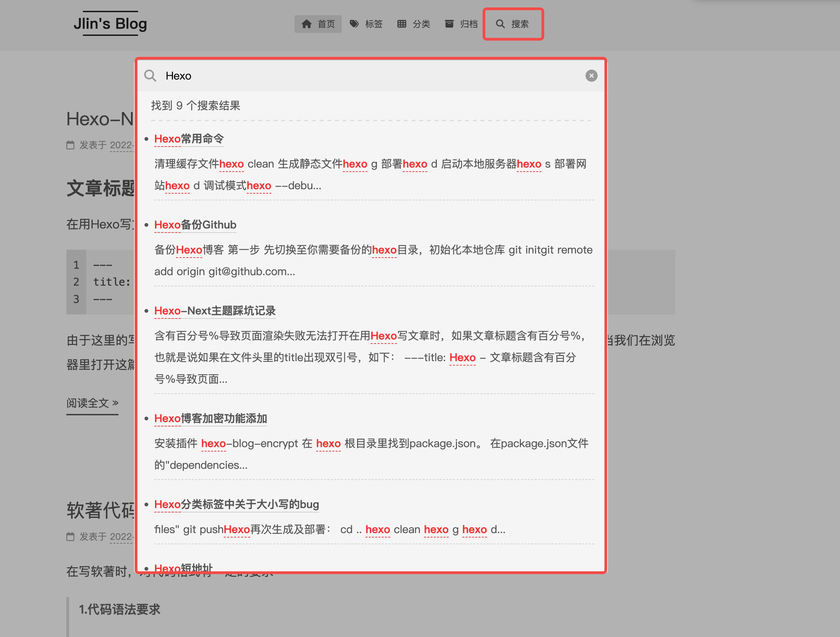This screenshot has height=637, width=840.
Task: Open result Hexo备份Github
Action: coord(195,225)
